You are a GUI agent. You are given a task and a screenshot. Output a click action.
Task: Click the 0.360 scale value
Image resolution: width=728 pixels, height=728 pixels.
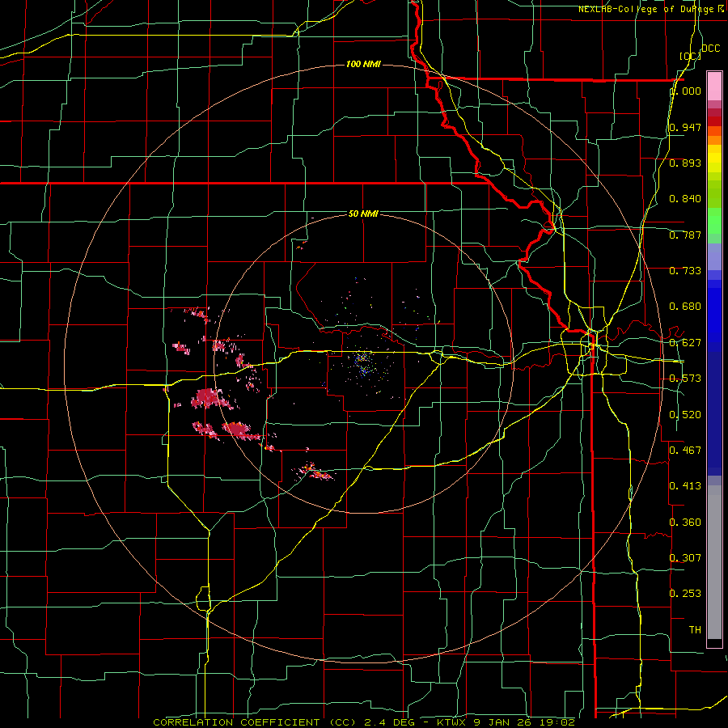(685, 523)
